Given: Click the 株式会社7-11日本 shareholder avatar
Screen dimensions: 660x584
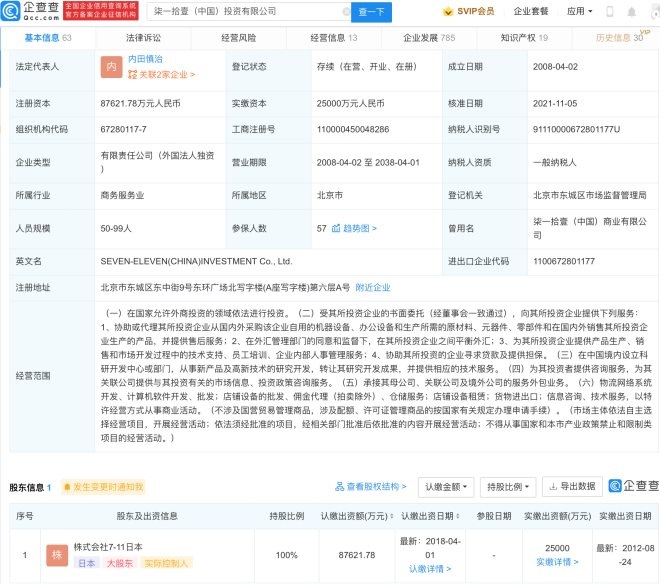Looking at the screenshot, I should [x=55, y=552].
